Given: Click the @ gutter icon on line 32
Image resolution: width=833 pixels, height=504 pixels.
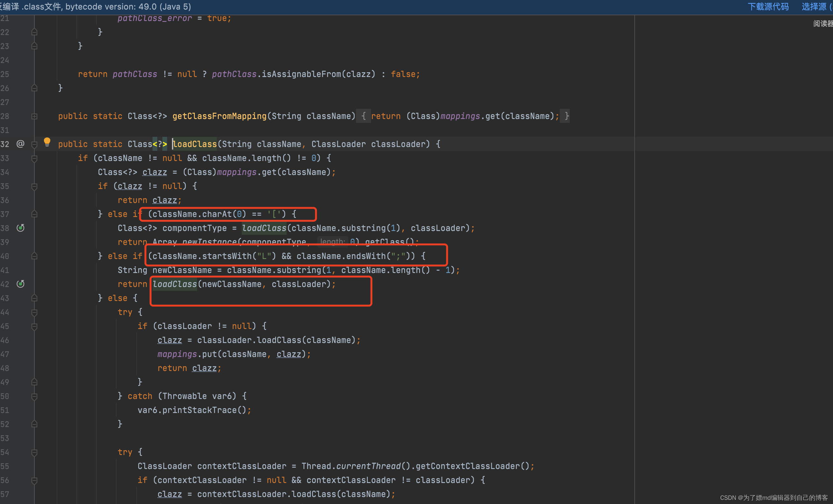Looking at the screenshot, I should point(20,144).
